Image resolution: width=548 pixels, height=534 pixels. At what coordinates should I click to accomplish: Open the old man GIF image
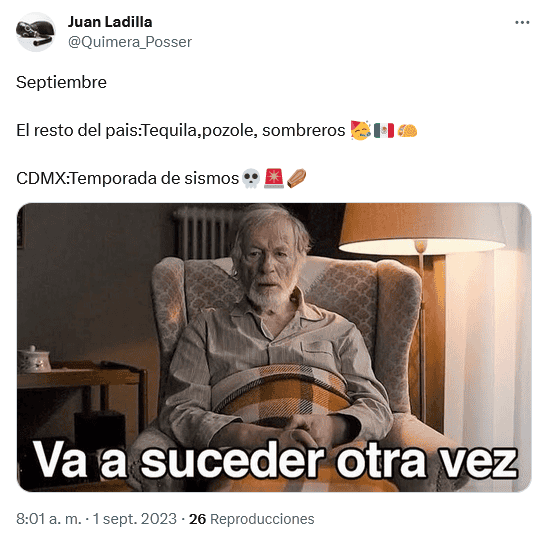[x=274, y=347]
